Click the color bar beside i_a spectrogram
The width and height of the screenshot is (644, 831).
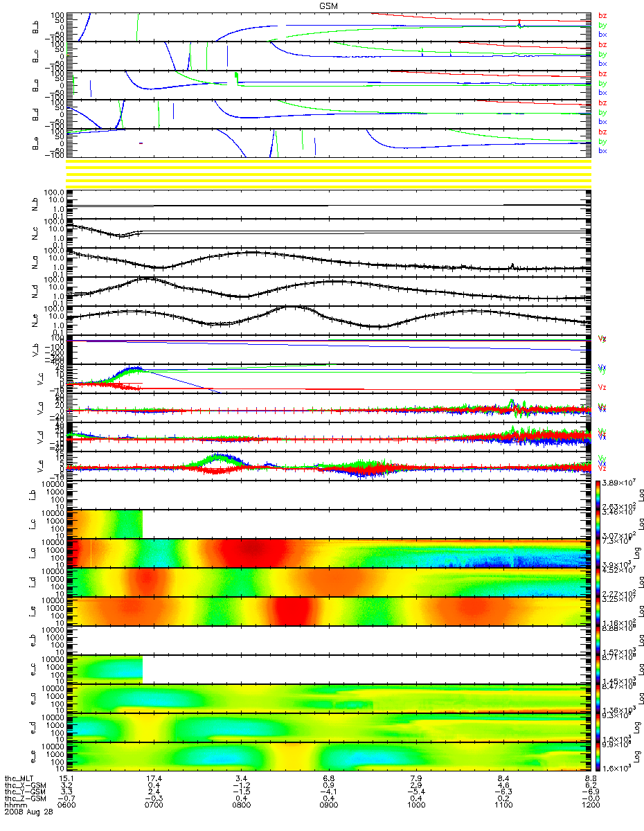(597, 553)
